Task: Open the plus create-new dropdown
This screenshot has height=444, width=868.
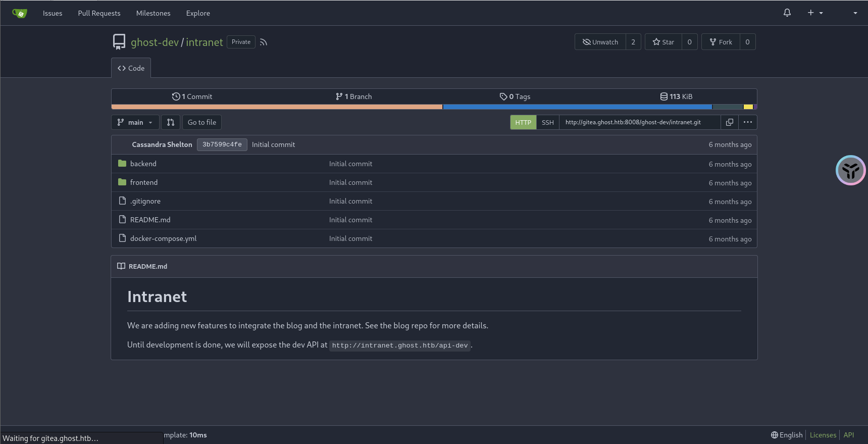Action: click(x=814, y=13)
